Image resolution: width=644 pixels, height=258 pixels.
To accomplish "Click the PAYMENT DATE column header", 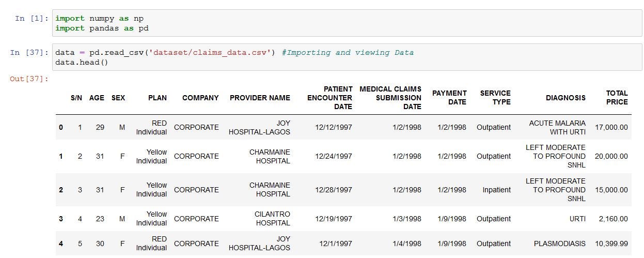I will pos(449,98).
